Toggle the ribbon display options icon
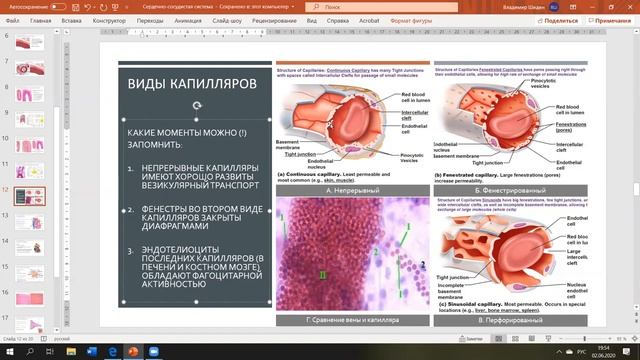The image size is (640, 360). 573,7
